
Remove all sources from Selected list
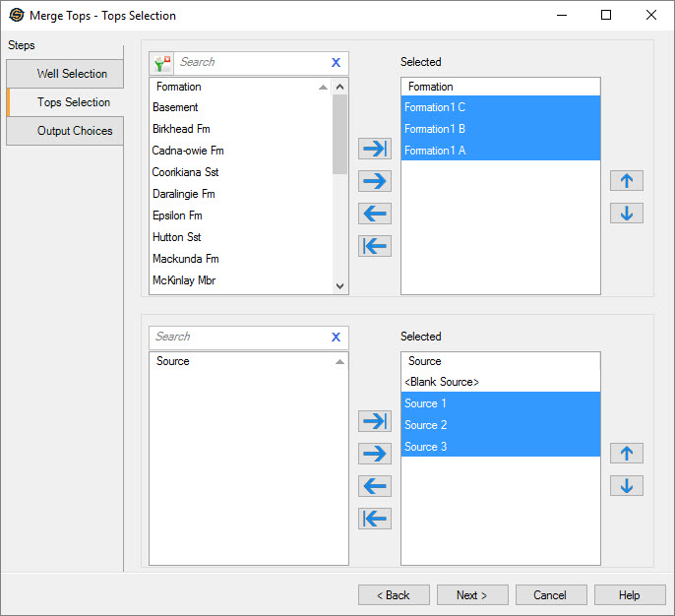[375, 519]
